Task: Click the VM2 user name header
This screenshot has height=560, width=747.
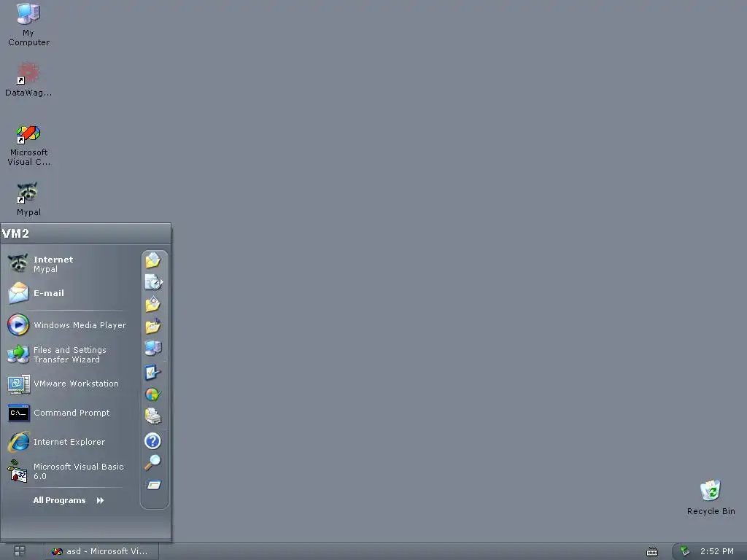Action: [16, 233]
